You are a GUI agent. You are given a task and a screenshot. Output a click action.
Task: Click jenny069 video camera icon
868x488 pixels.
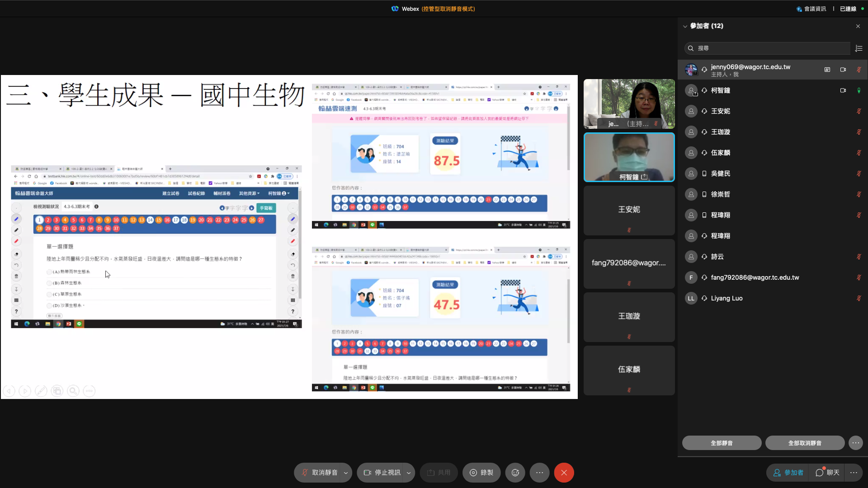843,70
